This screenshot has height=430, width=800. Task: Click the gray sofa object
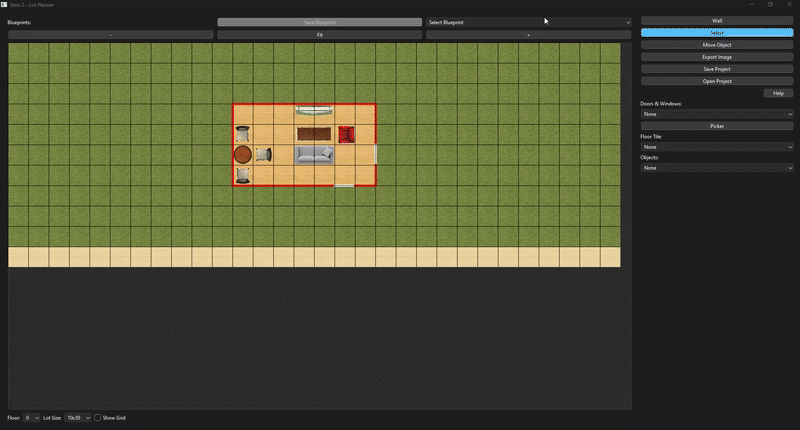click(x=314, y=155)
